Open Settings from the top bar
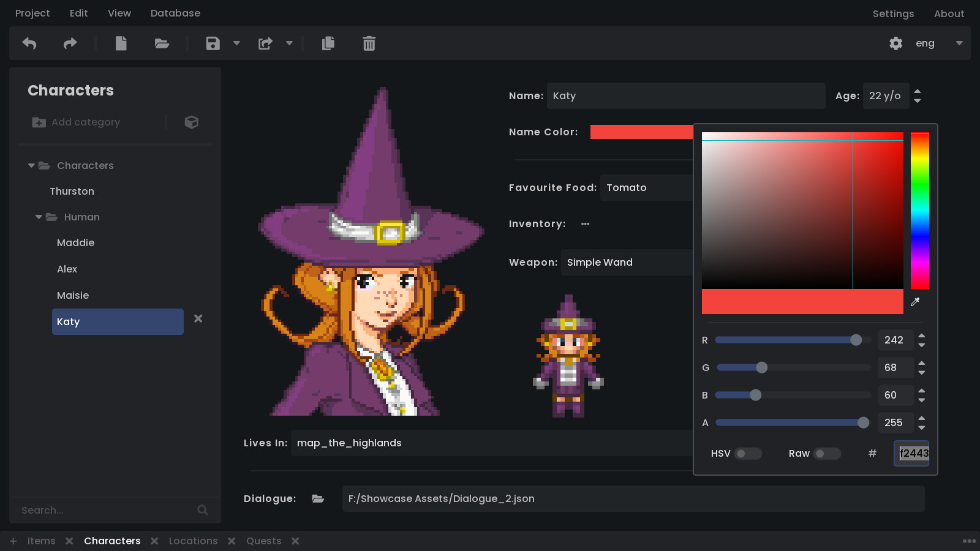980x551 pixels. (x=894, y=13)
